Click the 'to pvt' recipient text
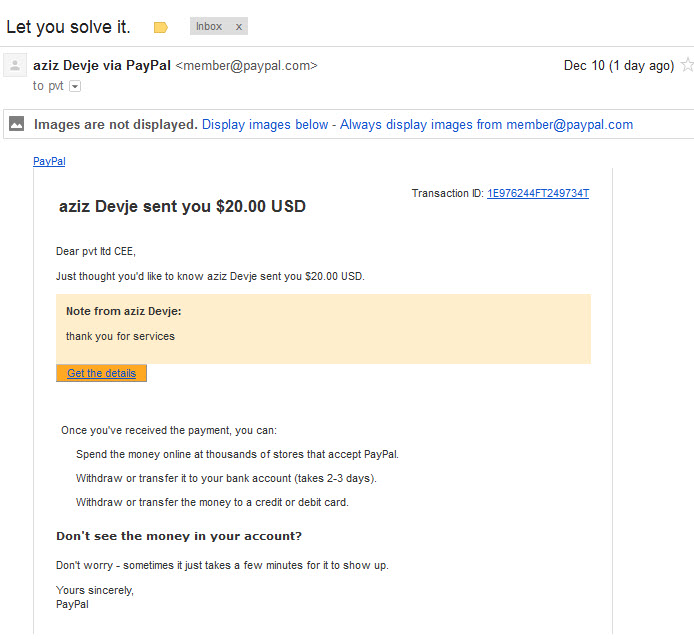The height and width of the screenshot is (639, 694). pyautogui.click(x=48, y=86)
